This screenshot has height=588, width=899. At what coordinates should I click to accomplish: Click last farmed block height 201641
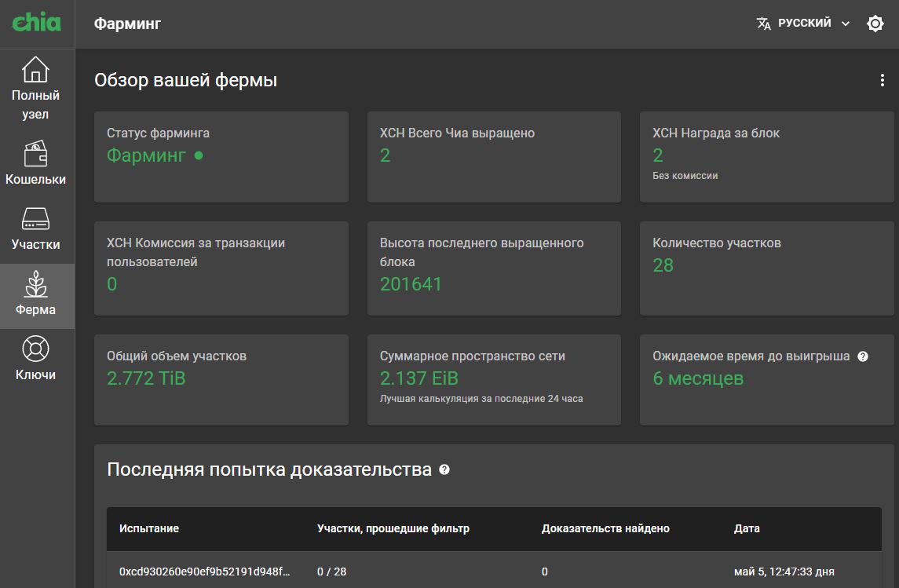point(411,283)
